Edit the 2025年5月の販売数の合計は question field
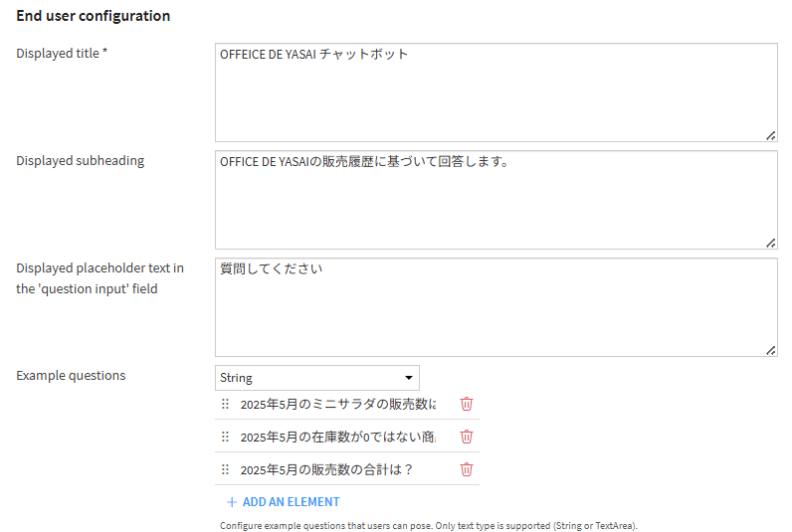Screen dimensions: 792x532 tap(338, 469)
